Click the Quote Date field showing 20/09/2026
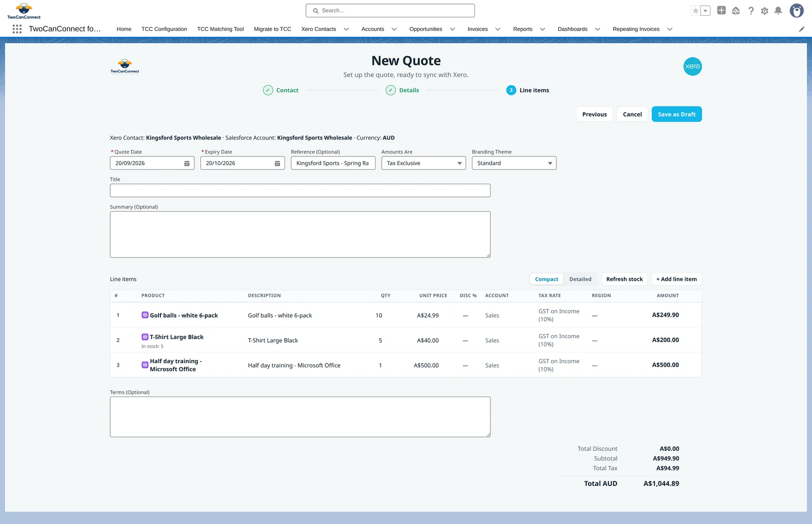The image size is (812, 524). pyautogui.click(x=152, y=163)
